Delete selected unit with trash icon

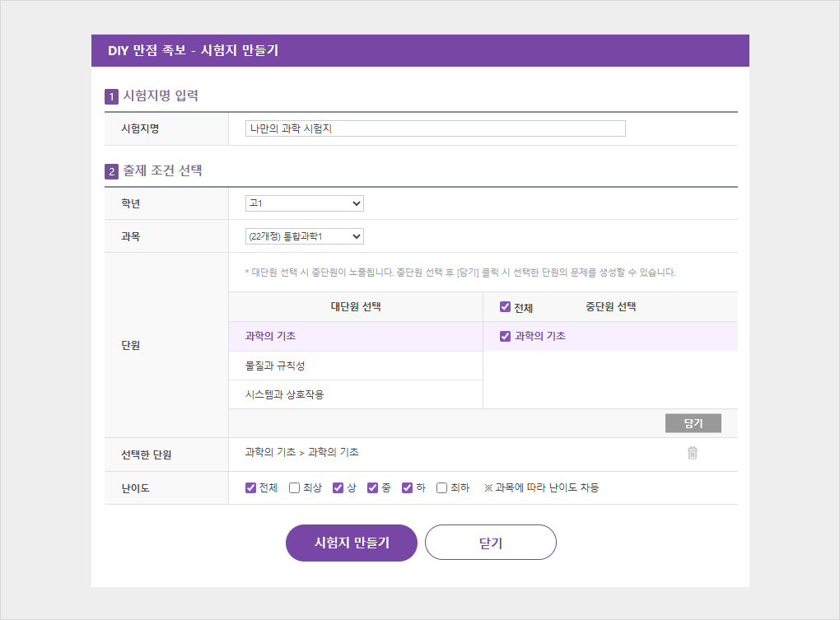pos(693,453)
